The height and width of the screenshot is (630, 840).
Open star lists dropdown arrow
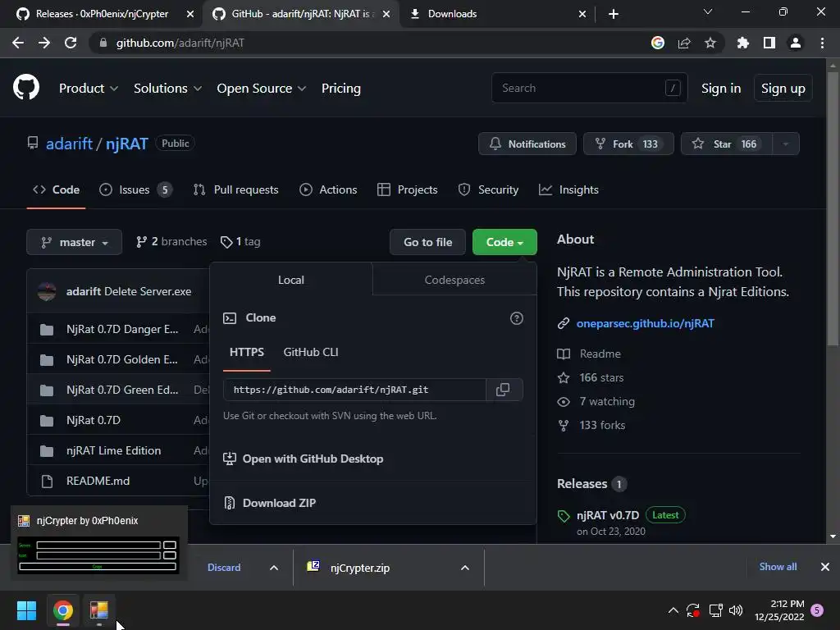[x=786, y=144]
